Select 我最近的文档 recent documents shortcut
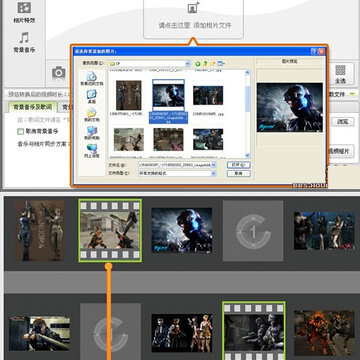This screenshot has height=360, width=360. [91, 79]
